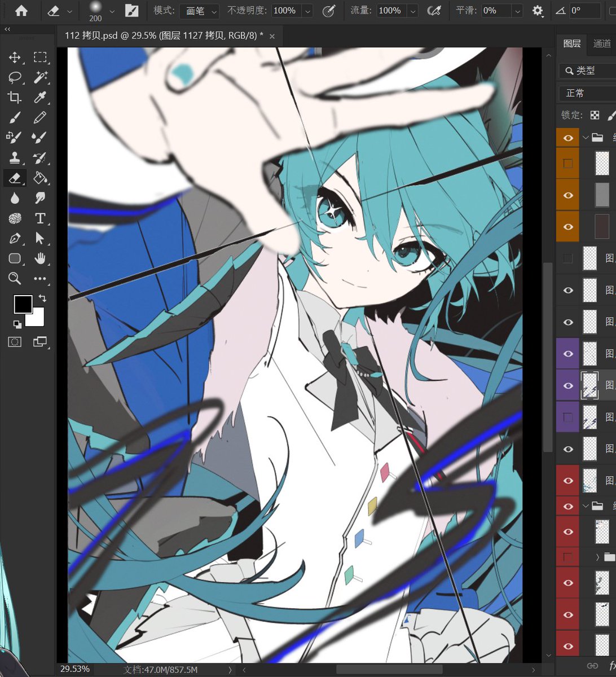Select the Clone Stamp tool

15,157
